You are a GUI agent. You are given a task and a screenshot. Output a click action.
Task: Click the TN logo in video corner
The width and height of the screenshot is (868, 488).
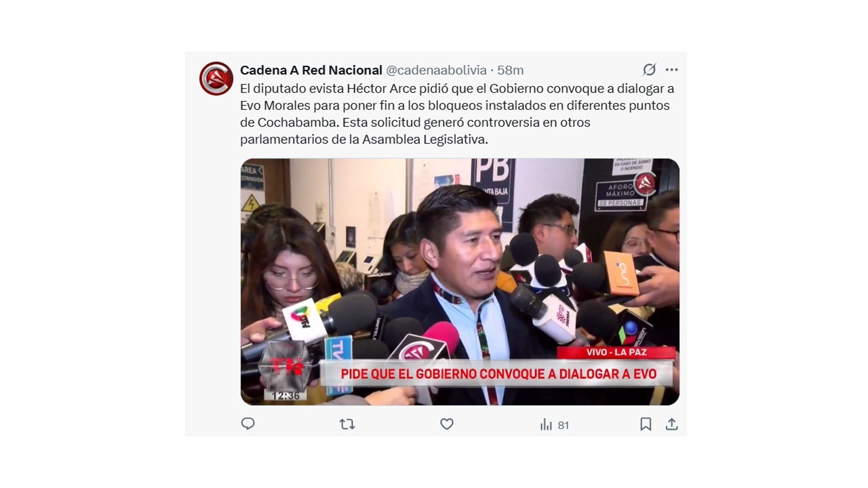[285, 366]
